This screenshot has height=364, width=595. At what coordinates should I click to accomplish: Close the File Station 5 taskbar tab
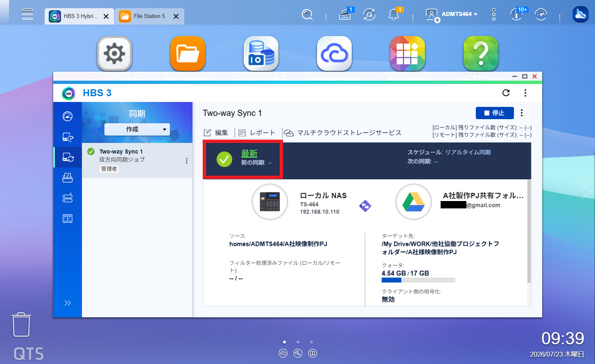(x=176, y=16)
